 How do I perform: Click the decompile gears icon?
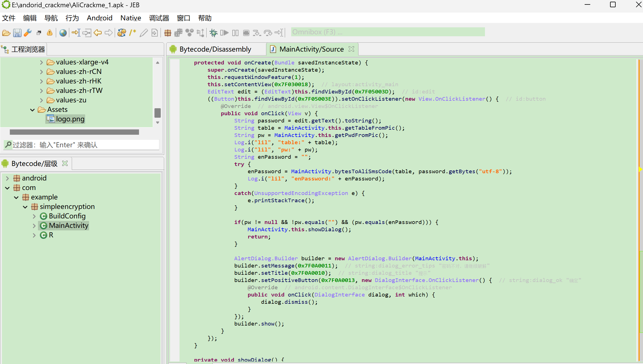[x=122, y=33]
